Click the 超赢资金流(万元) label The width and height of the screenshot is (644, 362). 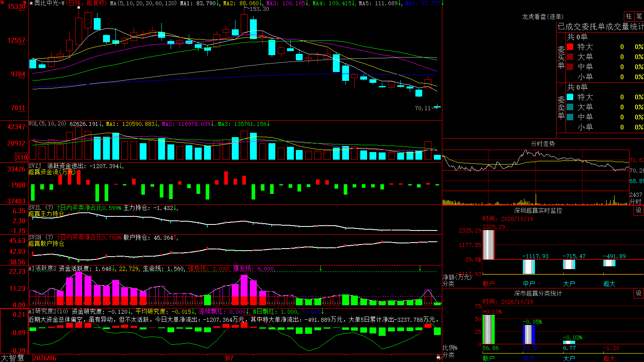pos(52,172)
